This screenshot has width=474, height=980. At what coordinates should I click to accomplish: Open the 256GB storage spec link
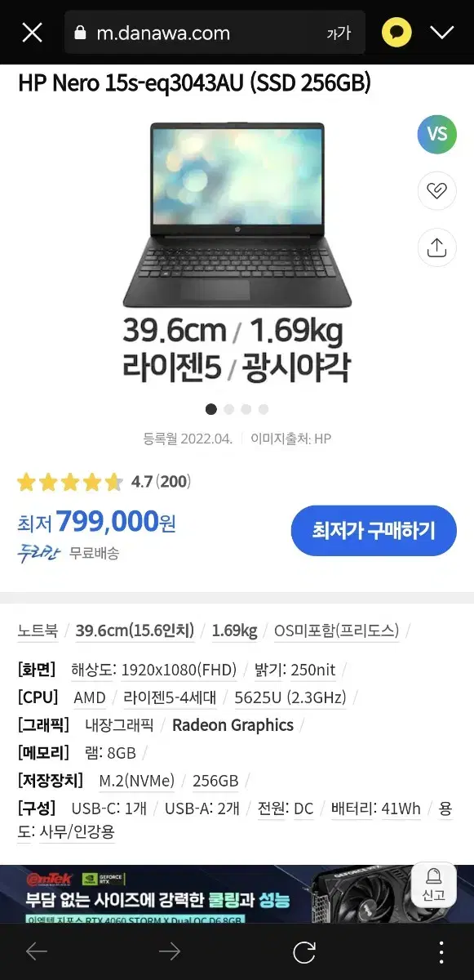(x=215, y=781)
